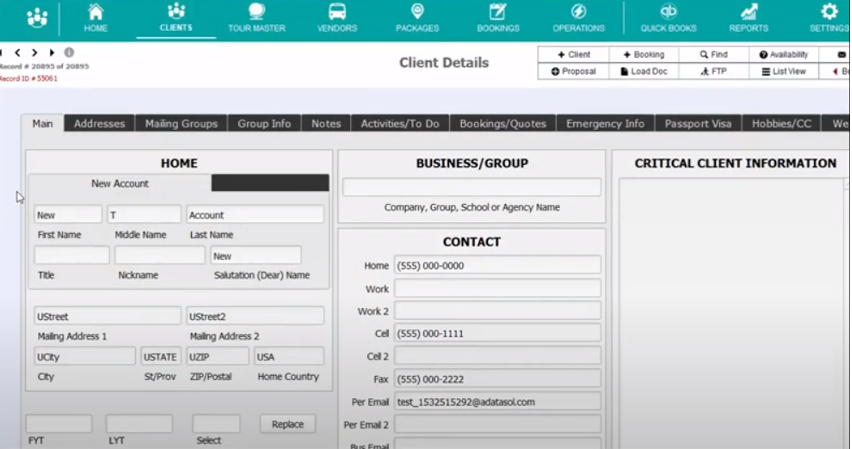This screenshot has height=449, width=852.
Task: Switch to the Addresses tab
Action: (99, 123)
